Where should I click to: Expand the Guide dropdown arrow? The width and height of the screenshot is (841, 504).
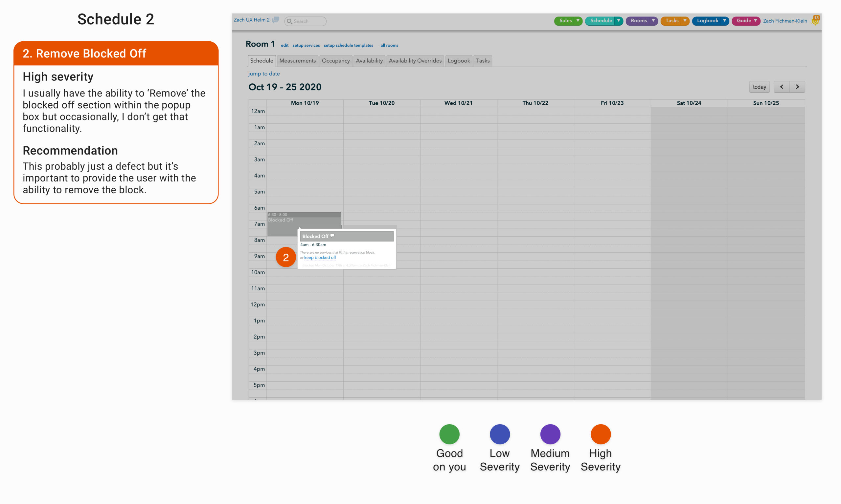tap(755, 21)
